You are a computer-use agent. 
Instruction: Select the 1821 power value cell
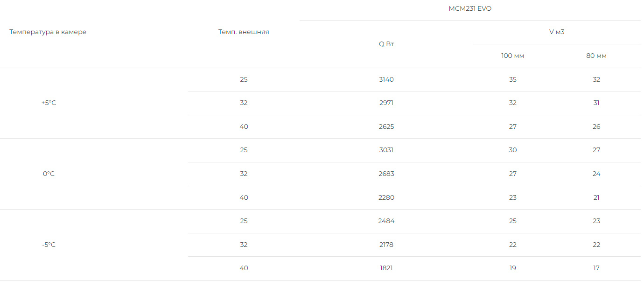386,268
